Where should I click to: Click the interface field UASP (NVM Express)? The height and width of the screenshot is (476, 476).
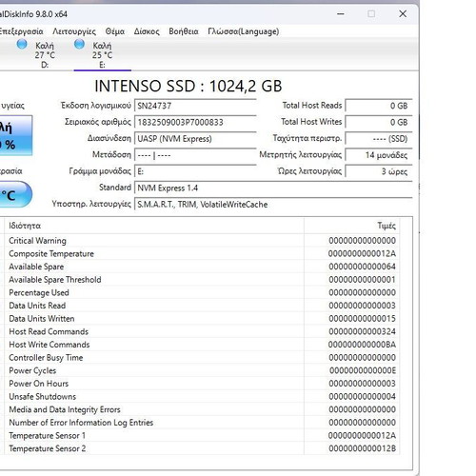(x=195, y=139)
